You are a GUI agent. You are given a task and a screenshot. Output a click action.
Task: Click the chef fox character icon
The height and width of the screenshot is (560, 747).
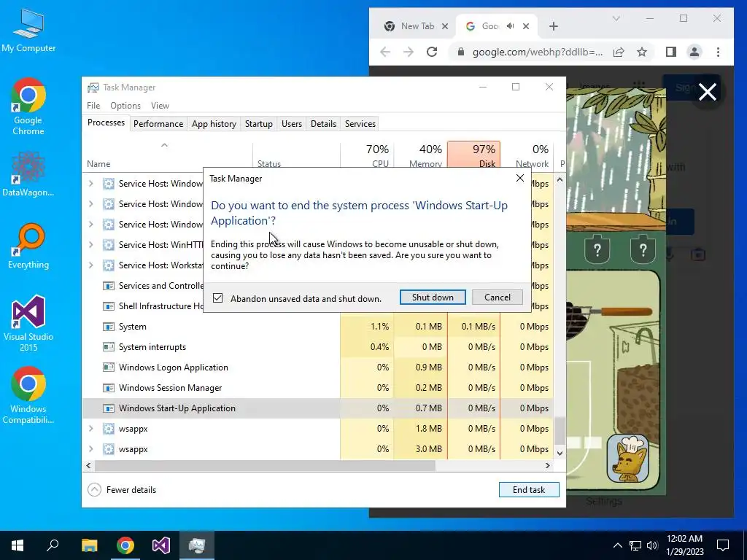pyautogui.click(x=628, y=458)
